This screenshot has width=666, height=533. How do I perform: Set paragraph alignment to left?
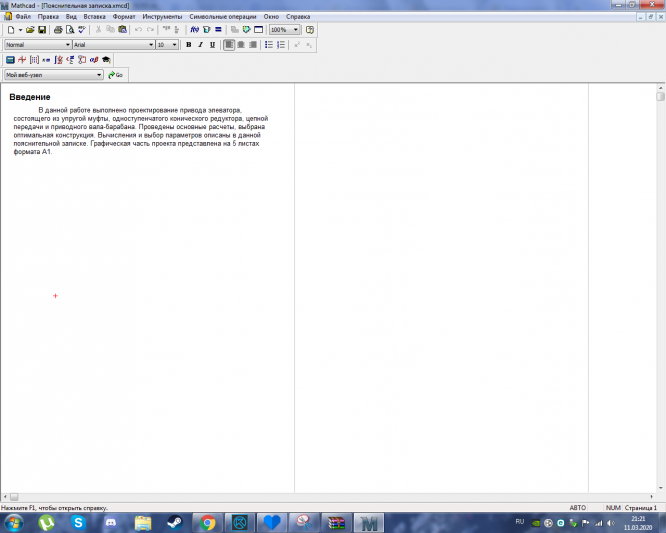[x=229, y=45]
